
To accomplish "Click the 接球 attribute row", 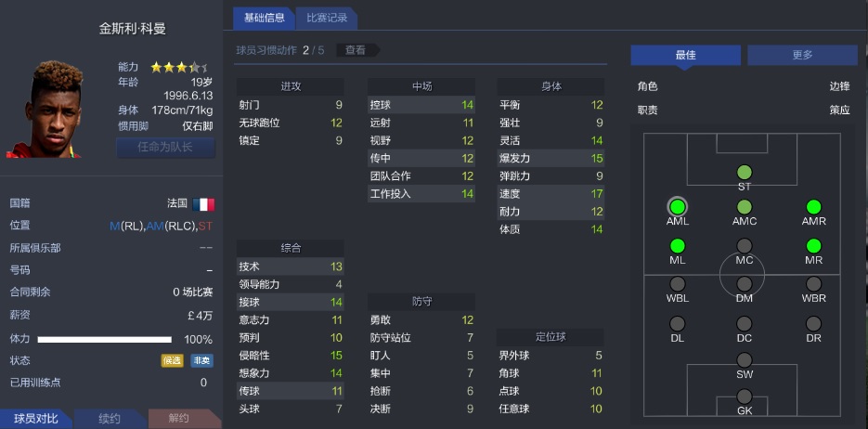I will coord(291,302).
